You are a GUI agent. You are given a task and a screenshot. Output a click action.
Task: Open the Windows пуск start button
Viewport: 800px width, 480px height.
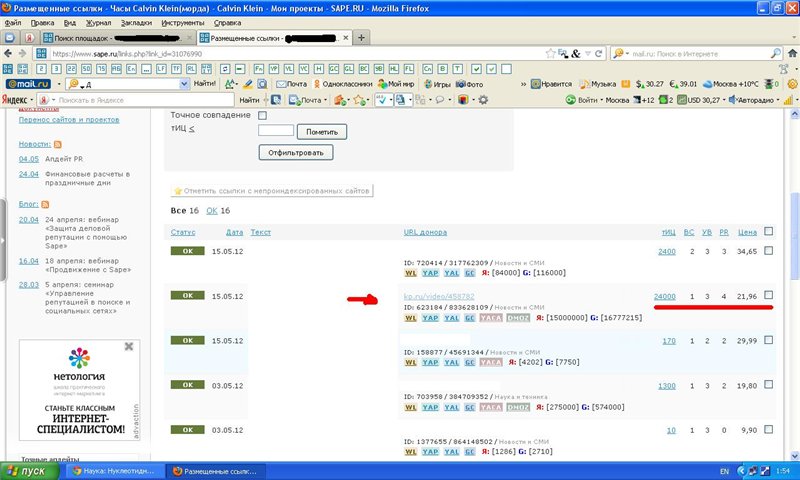(29, 471)
